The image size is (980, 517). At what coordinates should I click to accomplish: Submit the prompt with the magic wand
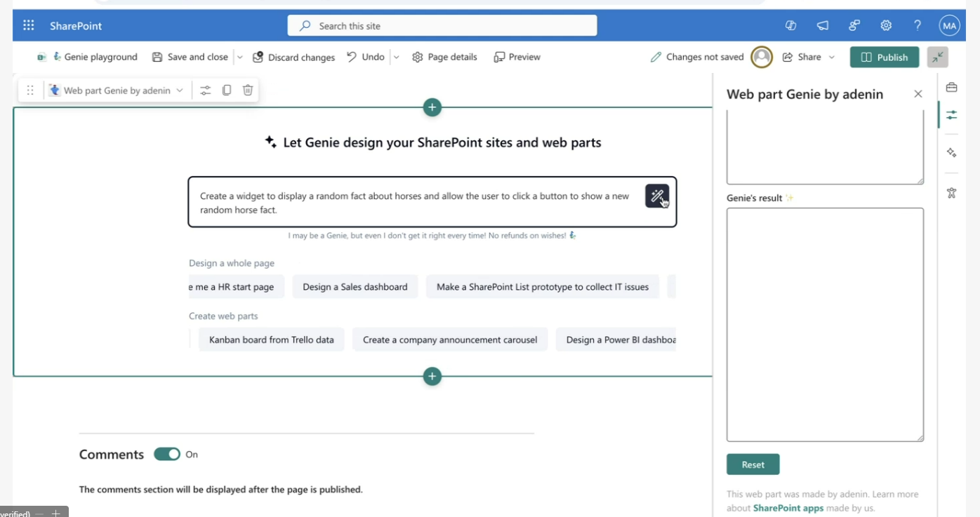coord(657,196)
